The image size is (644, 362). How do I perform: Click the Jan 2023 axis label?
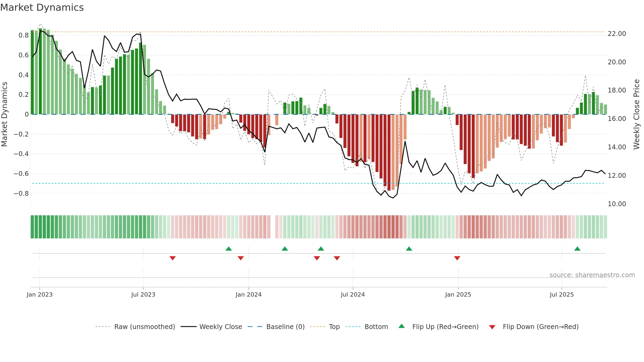point(40,294)
